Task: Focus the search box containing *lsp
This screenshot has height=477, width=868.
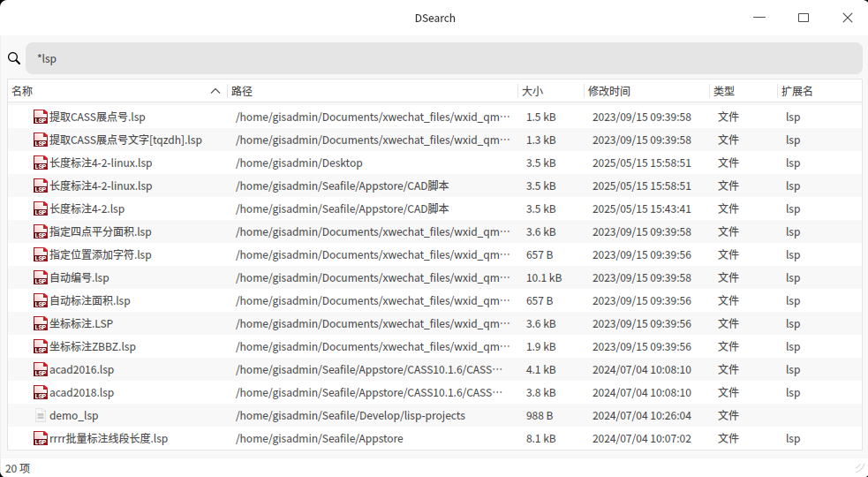Action: tap(444, 58)
